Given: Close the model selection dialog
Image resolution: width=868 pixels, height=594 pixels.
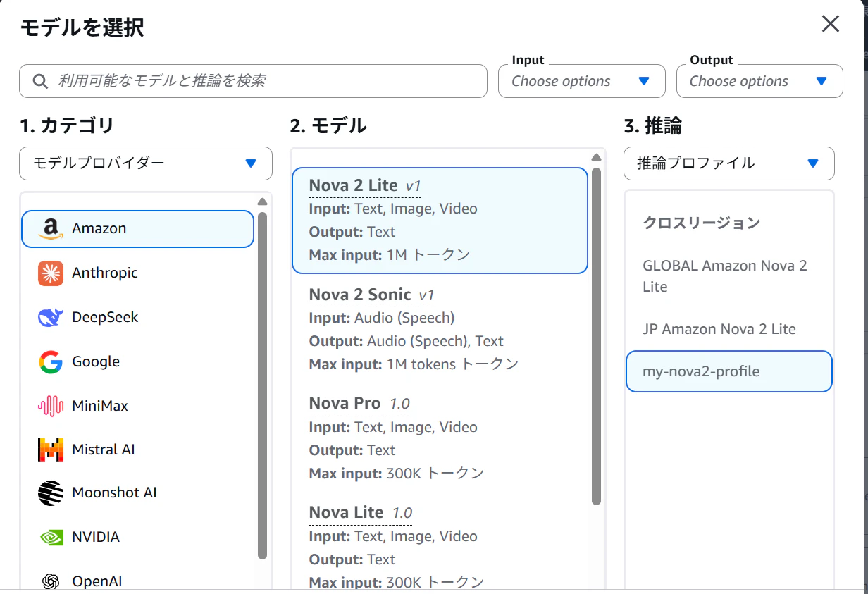Looking at the screenshot, I should click(831, 24).
